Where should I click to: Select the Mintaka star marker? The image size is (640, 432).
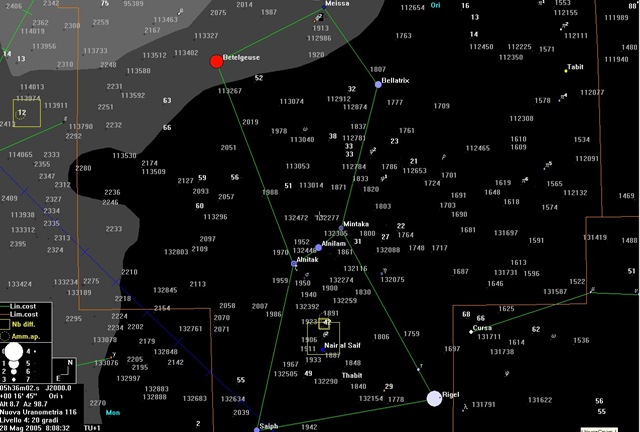[341, 228]
